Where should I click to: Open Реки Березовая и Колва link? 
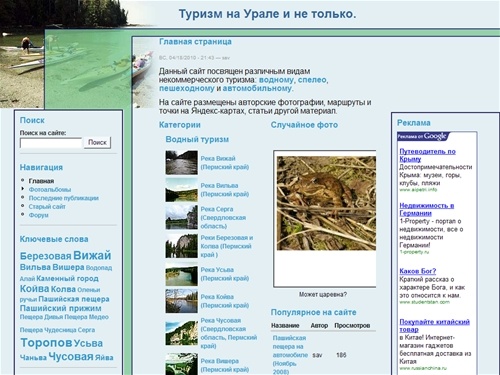coord(227,246)
